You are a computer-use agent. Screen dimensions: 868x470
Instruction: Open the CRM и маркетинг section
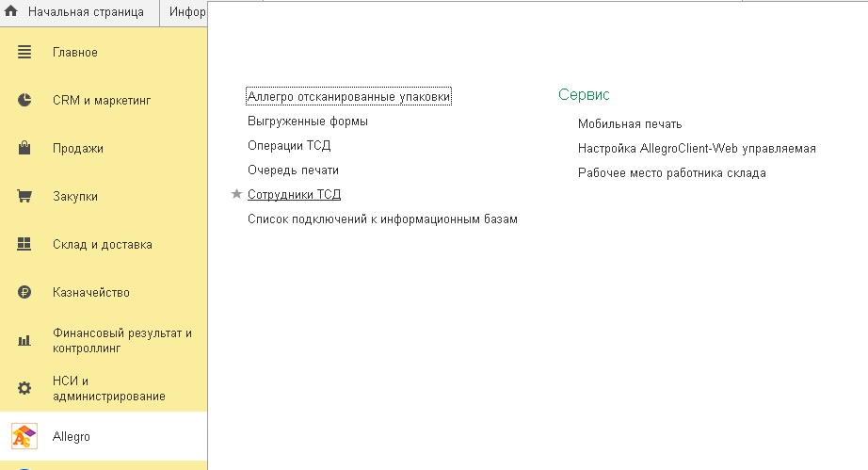coord(102,100)
